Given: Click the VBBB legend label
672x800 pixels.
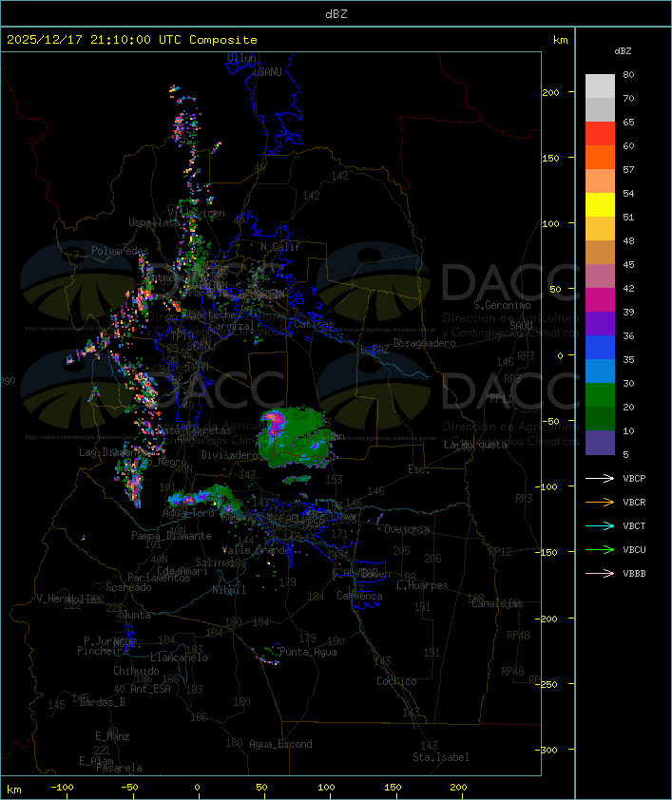Looking at the screenshot, I should pos(634,574).
